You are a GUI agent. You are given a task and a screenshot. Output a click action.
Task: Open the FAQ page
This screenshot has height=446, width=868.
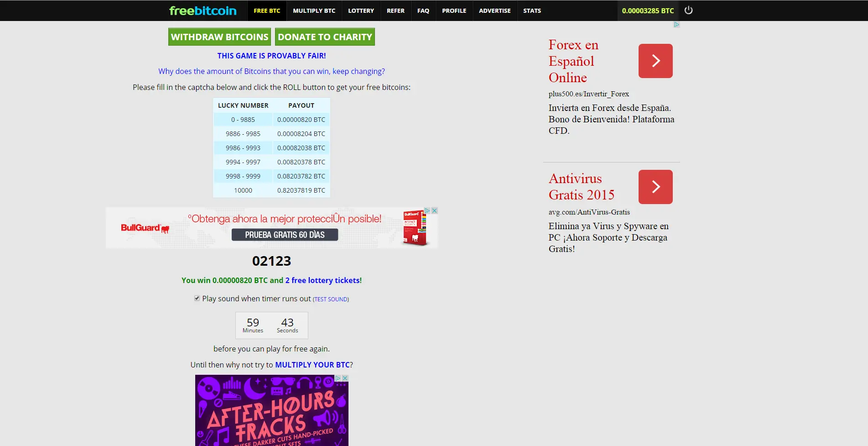pos(423,10)
